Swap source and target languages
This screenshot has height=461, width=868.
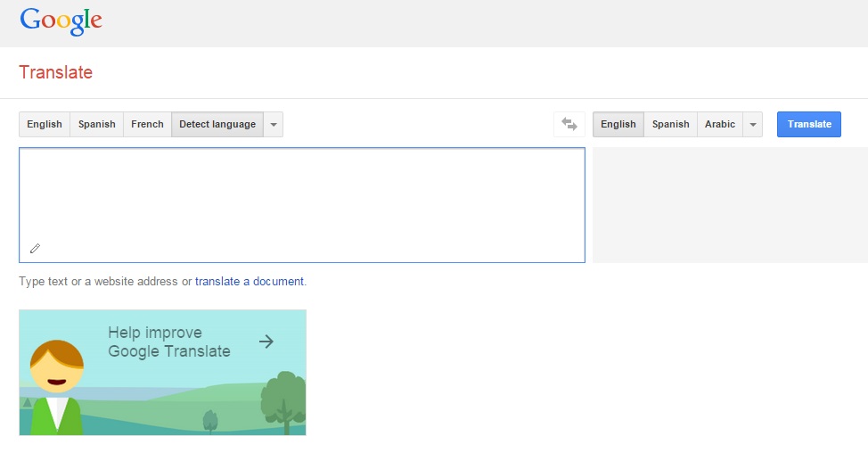[569, 125]
